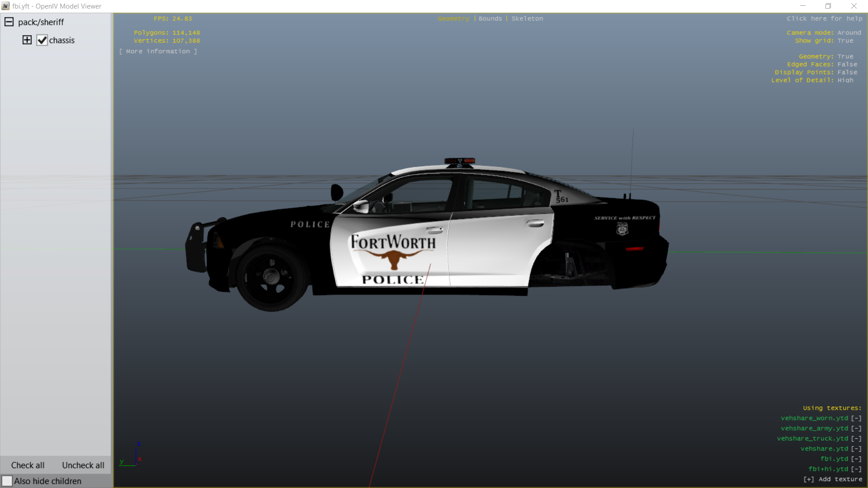
Task: Click the OpenIV app icon in title bar
Action: [x=5, y=6]
